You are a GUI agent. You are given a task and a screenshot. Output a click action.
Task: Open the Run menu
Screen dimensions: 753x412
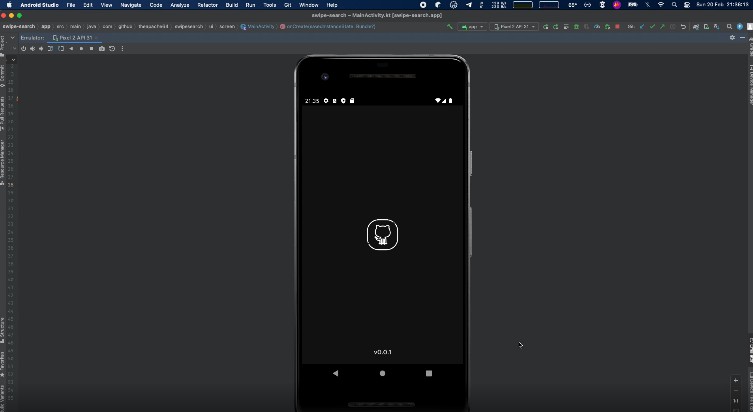point(250,5)
